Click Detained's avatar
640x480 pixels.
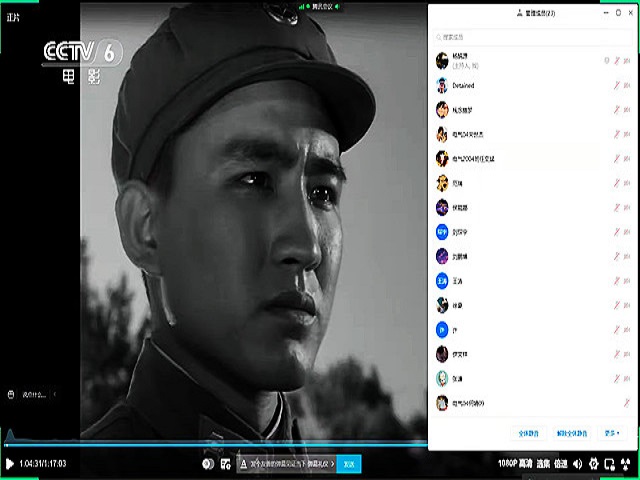pos(442,85)
